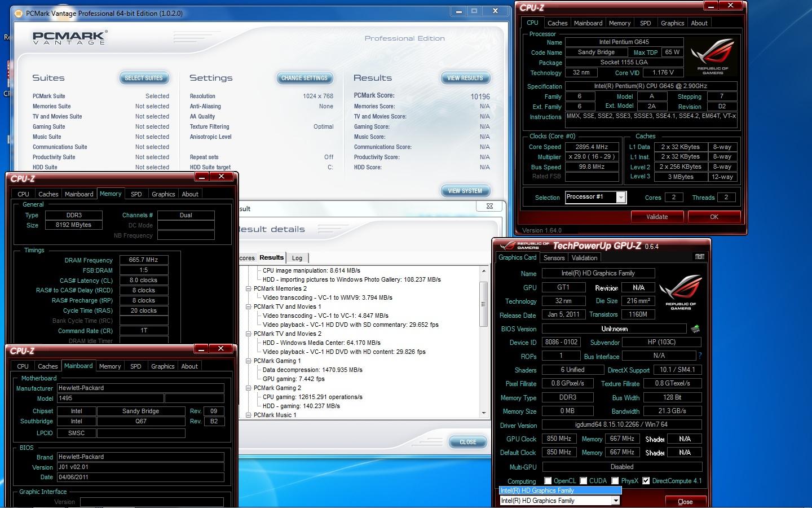This screenshot has width=812, height=508.
Task: Click the PCMark Vantage title bar icon
Action: [19, 13]
